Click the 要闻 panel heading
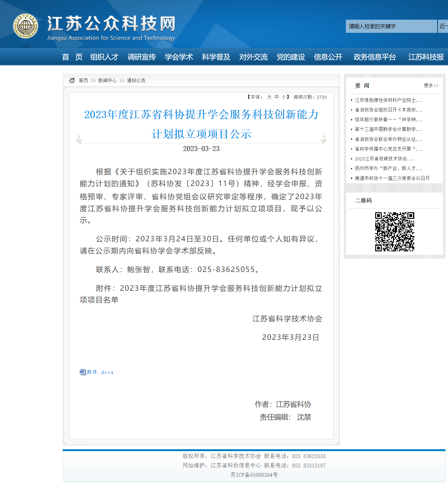Screen dimensions: 448x493 coord(362,86)
